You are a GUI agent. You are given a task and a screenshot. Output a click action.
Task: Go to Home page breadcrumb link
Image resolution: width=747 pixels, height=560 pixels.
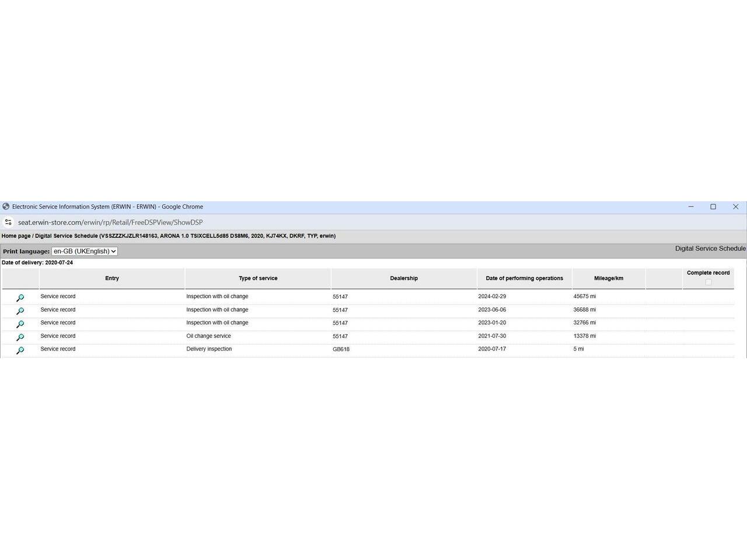(x=16, y=236)
